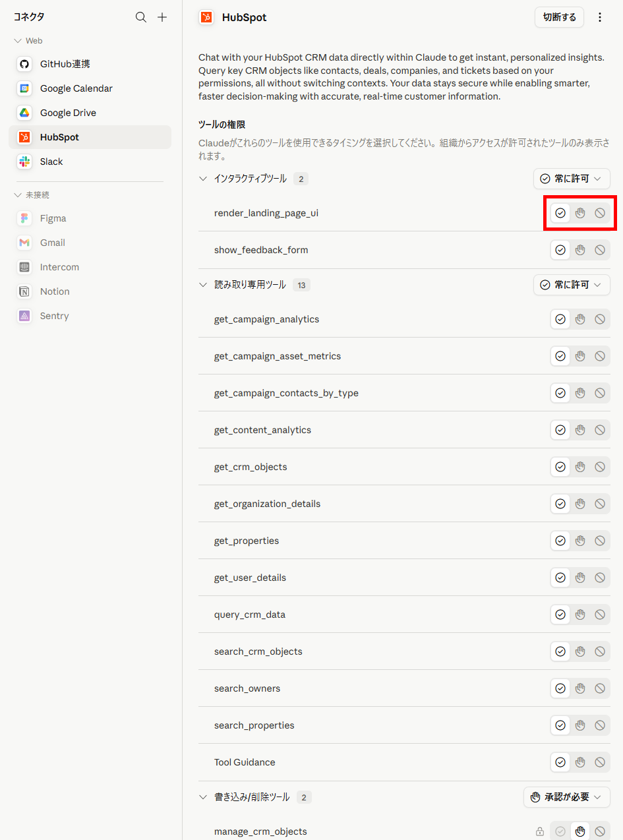Block the search_crm_objects tool
Screen dimensions: 623x840
click(x=600, y=651)
